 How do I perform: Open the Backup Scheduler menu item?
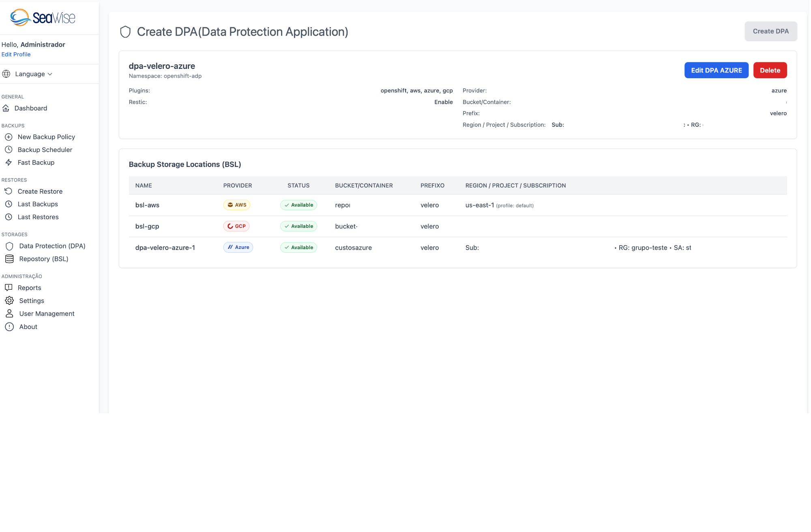[x=45, y=150]
